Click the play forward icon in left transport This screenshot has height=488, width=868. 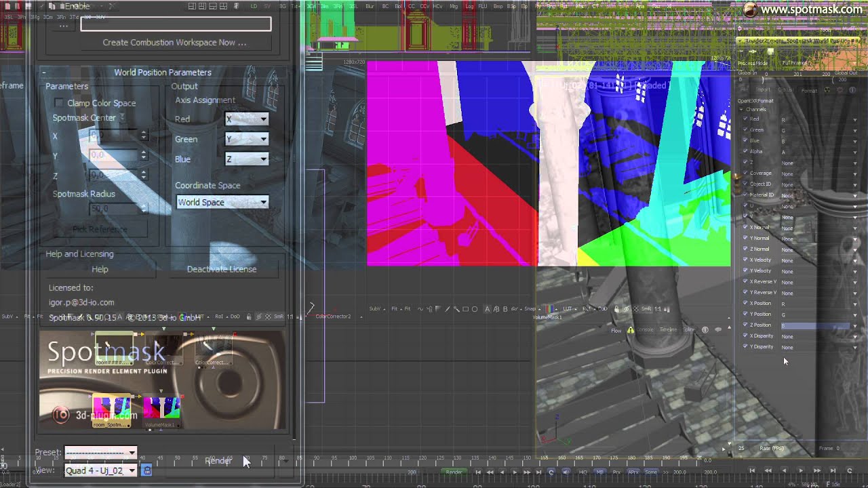pos(515,472)
